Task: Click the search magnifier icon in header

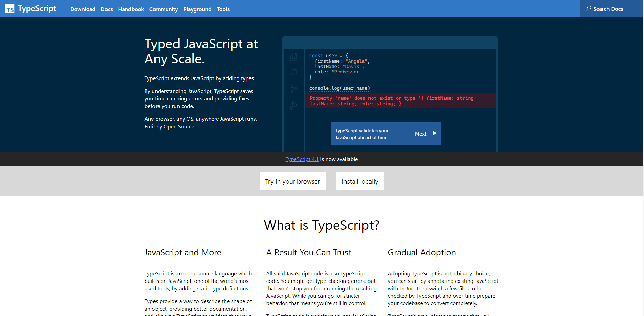Action: (x=588, y=8)
